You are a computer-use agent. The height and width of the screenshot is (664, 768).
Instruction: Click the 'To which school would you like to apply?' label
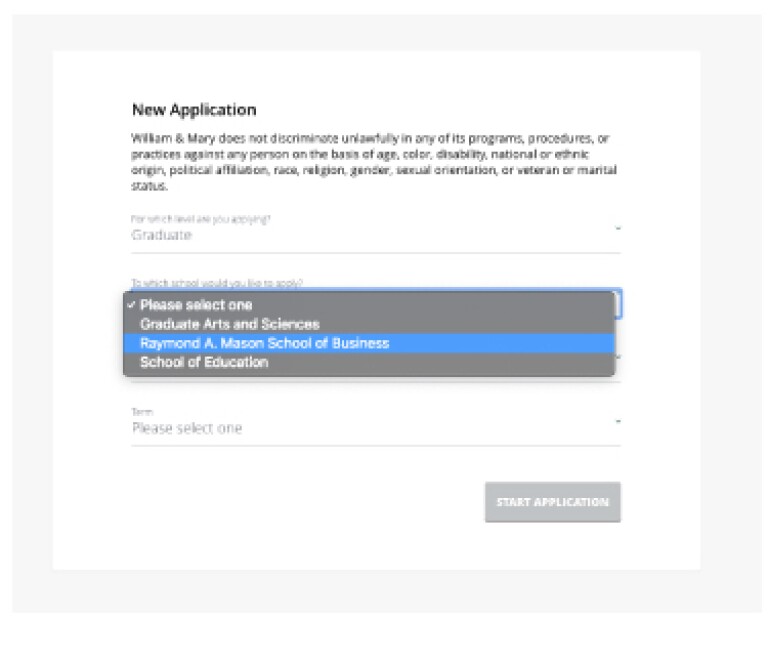tap(217, 284)
